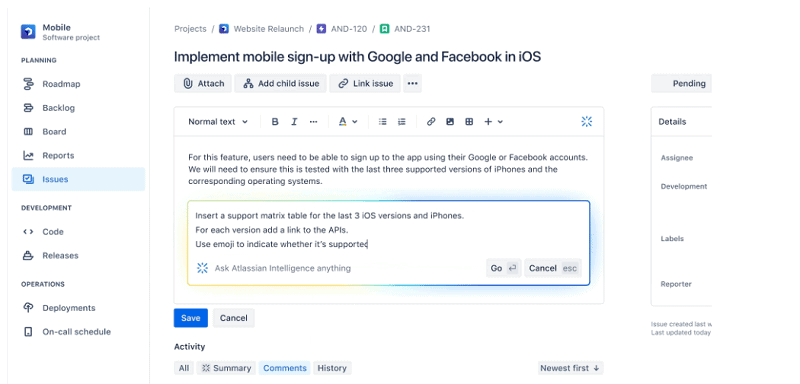Click the Add child issue button
Screen dimensions: 800x384
pyautogui.click(x=281, y=84)
